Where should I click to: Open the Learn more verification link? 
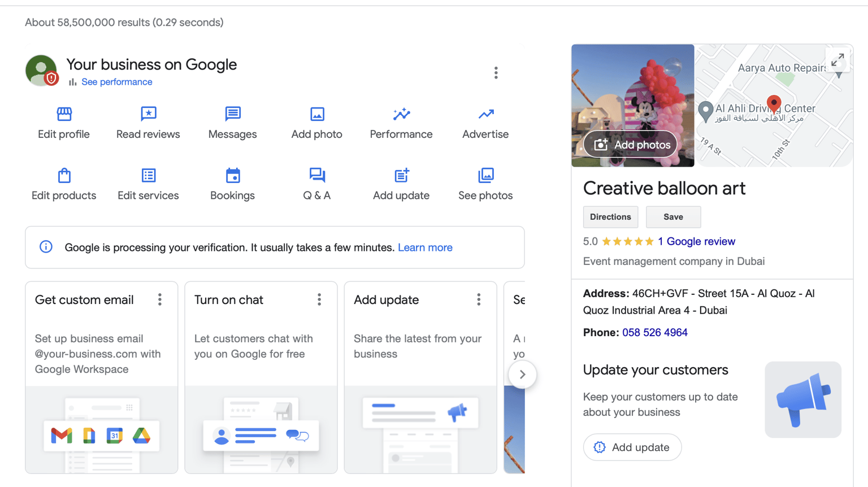coord(425,247)
